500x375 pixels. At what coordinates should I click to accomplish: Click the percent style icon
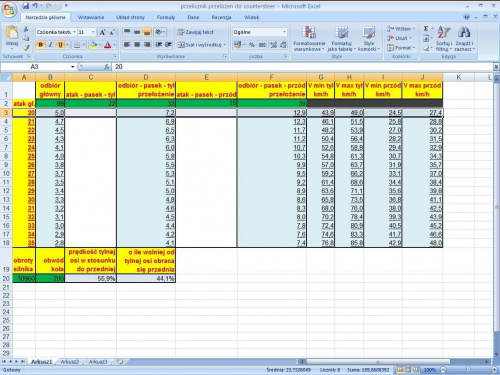tap(252, 45)
